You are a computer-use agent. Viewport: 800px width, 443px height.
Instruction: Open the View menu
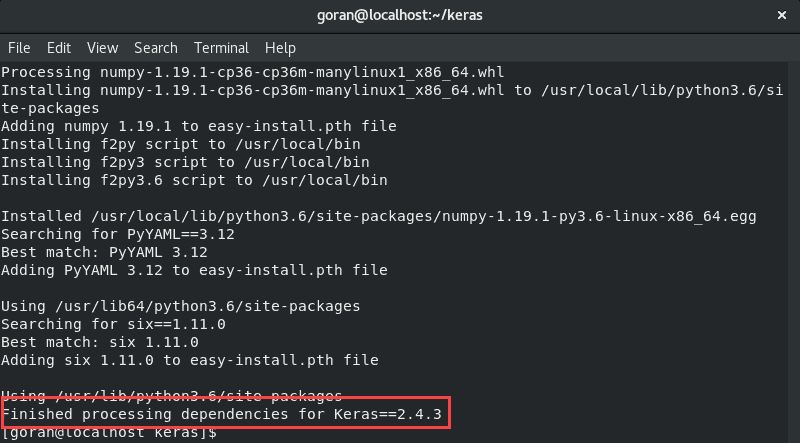coord(103,48)
